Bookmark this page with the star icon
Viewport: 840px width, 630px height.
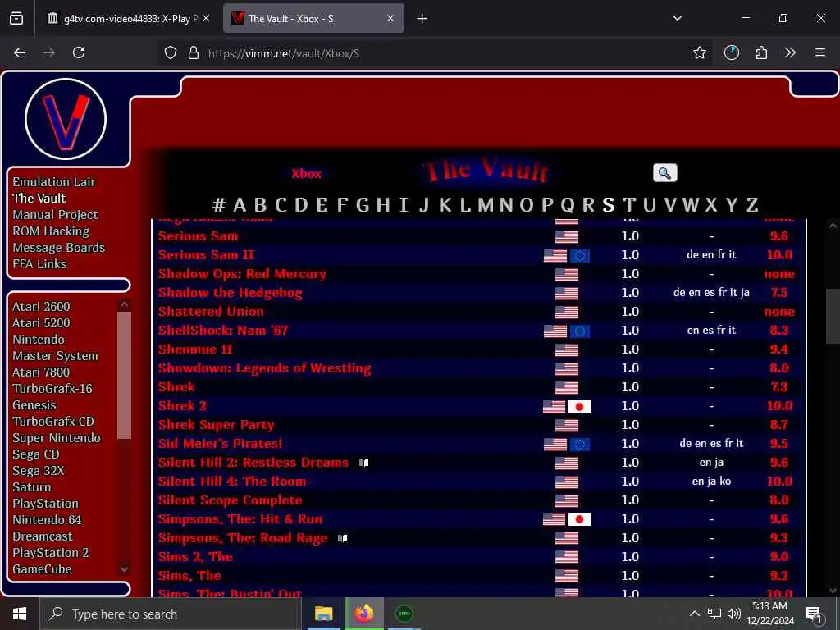click(699, 52)
